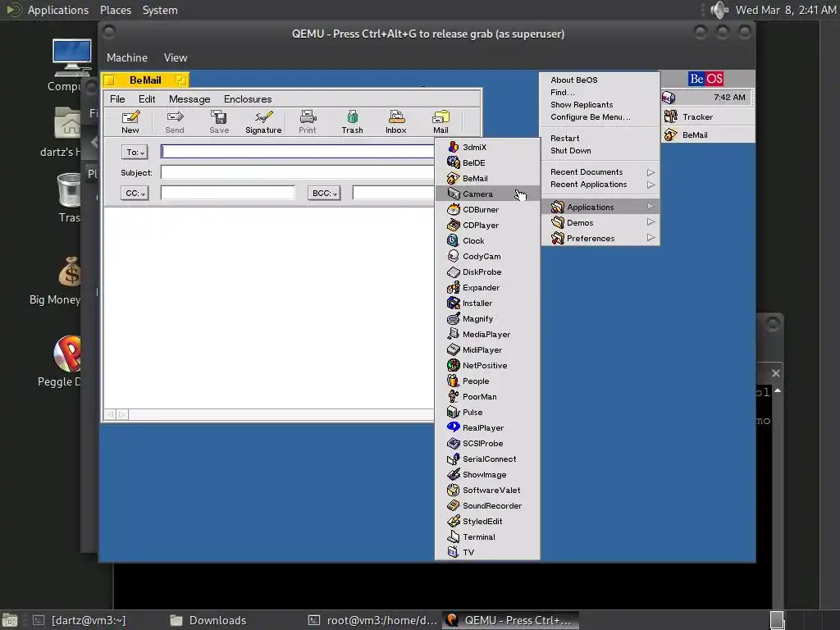The width and height of the screenshot is (840, 630).
Task: Open the To: recipient dropdown
Action: tap(135, 152)
